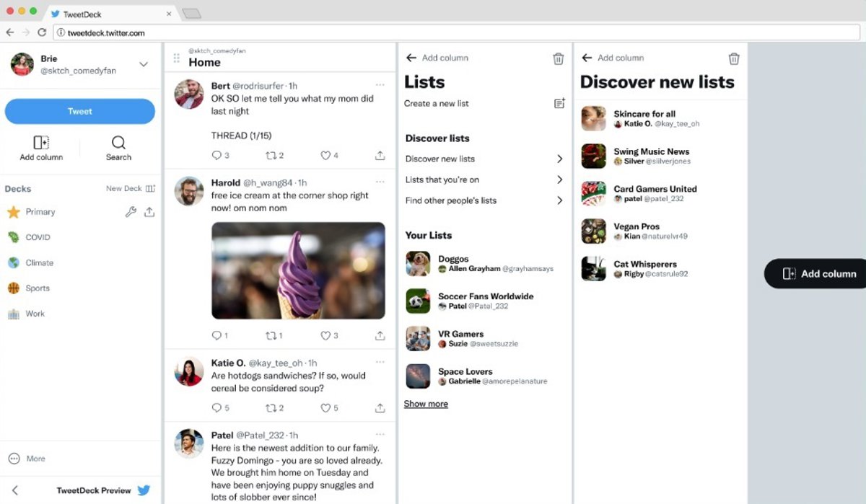Click the create new list icon

(559, 103)
